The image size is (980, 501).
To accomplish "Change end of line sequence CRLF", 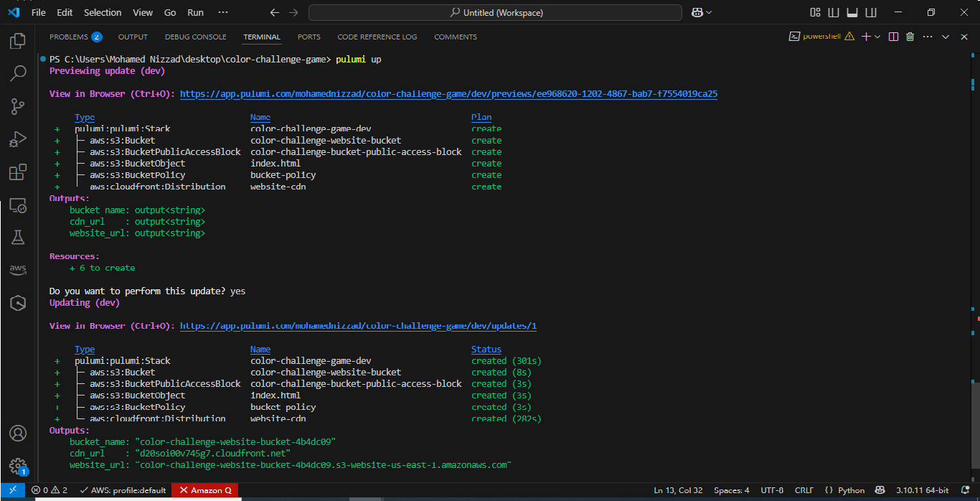I will click(x=804, y=490).
